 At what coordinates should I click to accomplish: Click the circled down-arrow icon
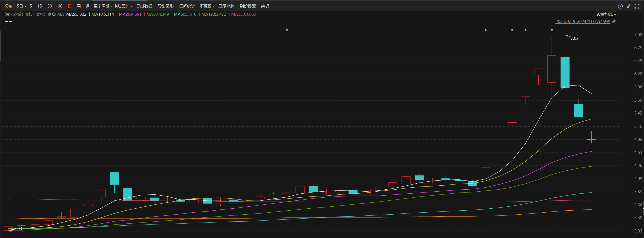[620, 6]
